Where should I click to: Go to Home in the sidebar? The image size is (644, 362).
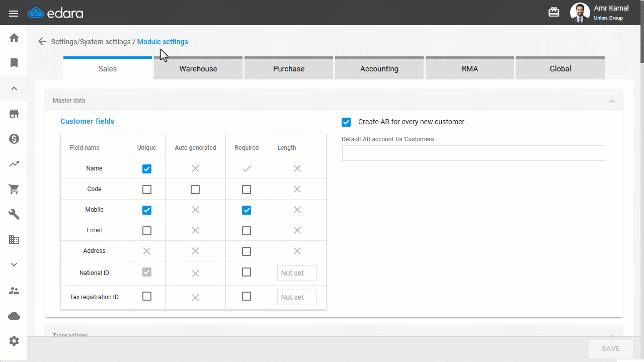[14, 38]
